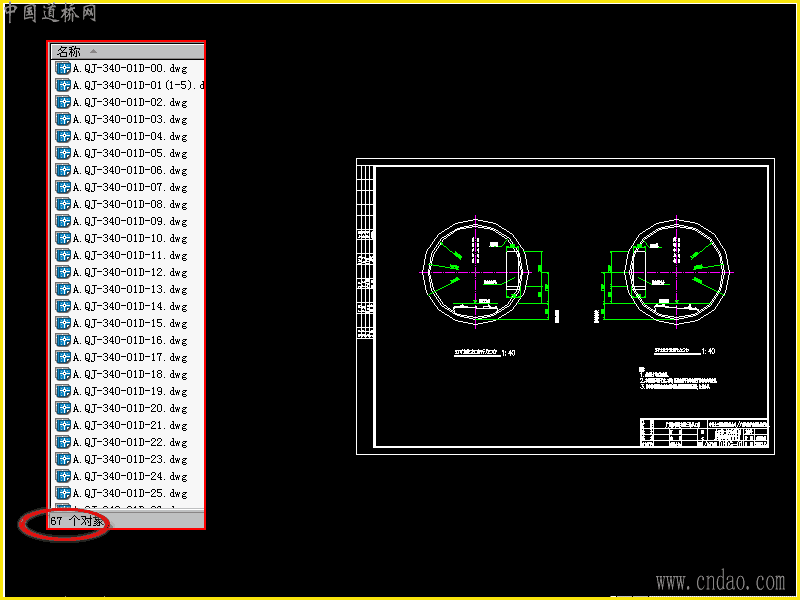Click the file icon of A.QJ-340-01D-15.dwg
Image resolution: width=800 pixels, height=600 pixels.
coord(63,323)
